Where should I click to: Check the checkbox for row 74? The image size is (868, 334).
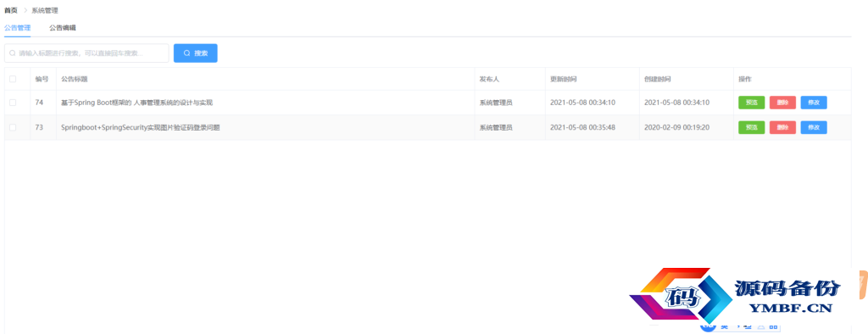[x=13, y=103]
